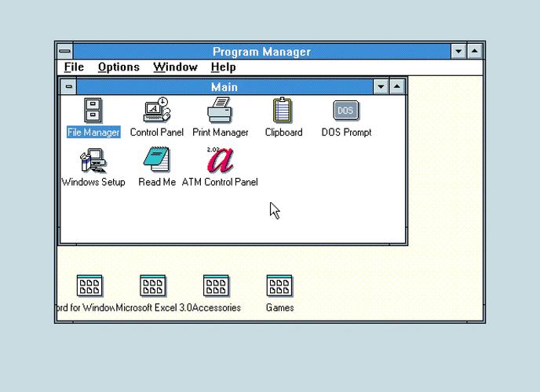Open the Options menu
Viewport: 540px width, 392px height.
pyautogui.click(x=119, y=67)
